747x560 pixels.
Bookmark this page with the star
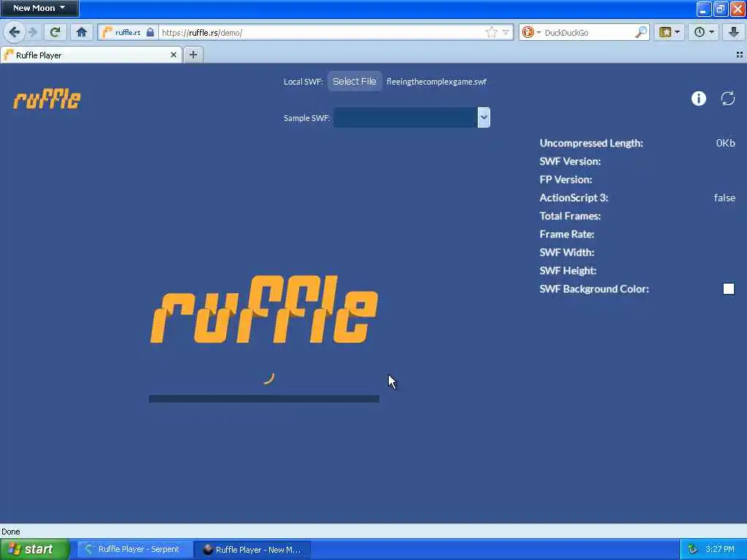(x=491, y=32)
